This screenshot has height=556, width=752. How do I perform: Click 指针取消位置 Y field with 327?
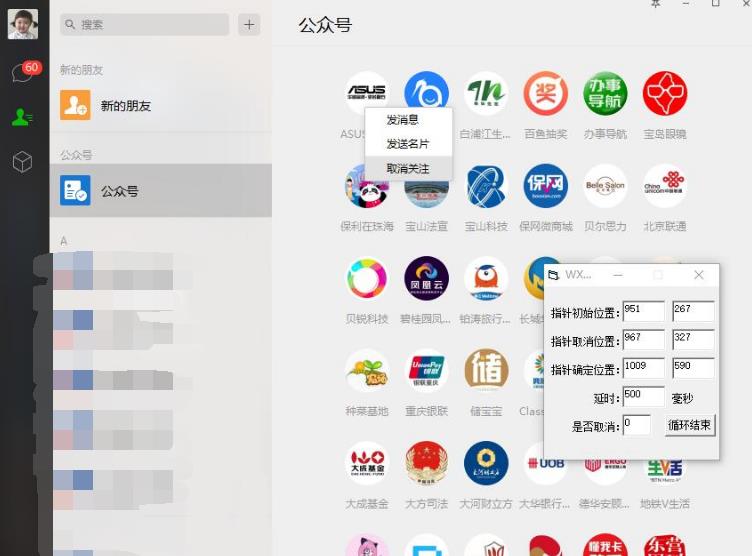coord(693,340)
